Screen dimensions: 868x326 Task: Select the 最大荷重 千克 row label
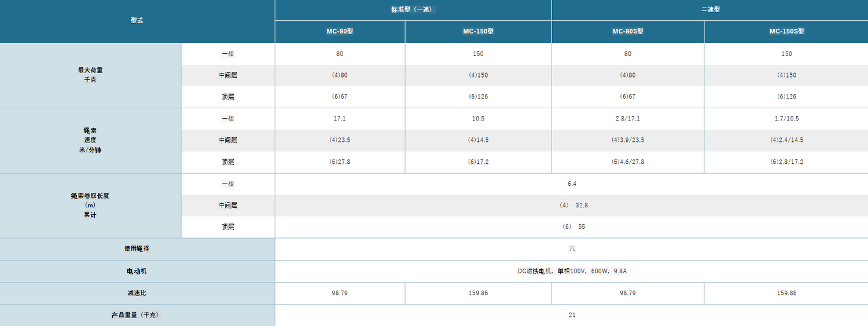pyautogui.click(x=90, y=75)
